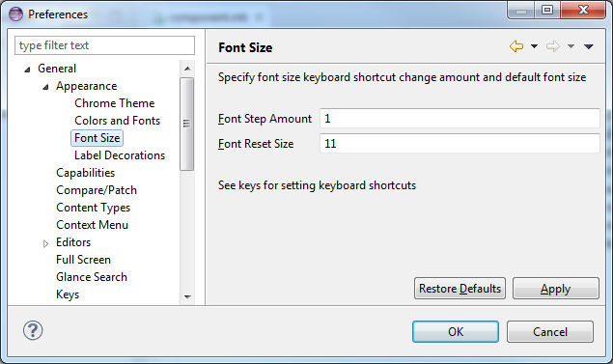
Task: Click the Eclipse Preferences window icon
Action: pos(16,14)
